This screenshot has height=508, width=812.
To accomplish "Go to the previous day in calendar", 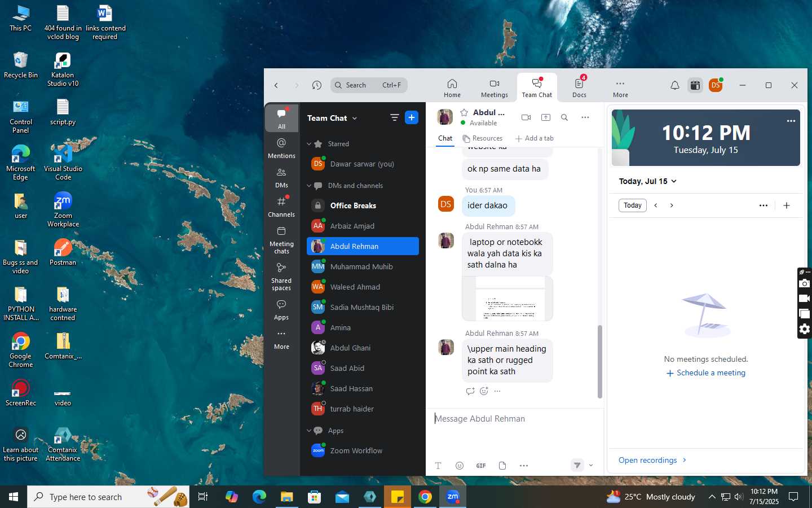I will (656, 205).
